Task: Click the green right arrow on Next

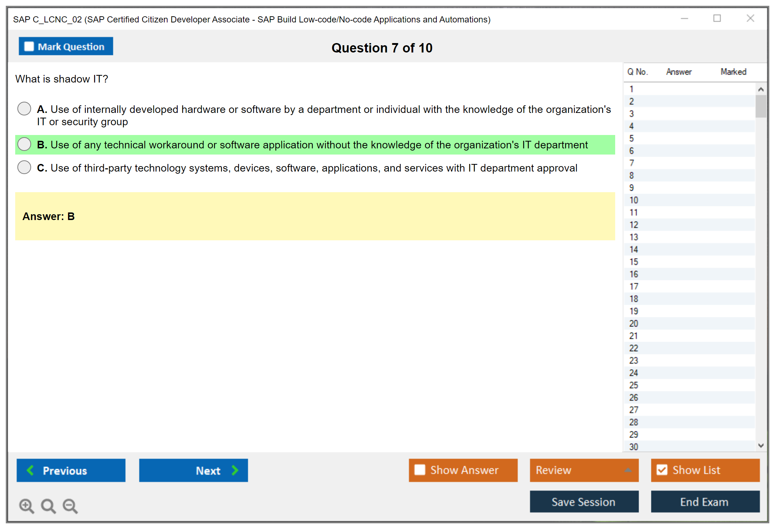Action: click(x=235, y=470)
